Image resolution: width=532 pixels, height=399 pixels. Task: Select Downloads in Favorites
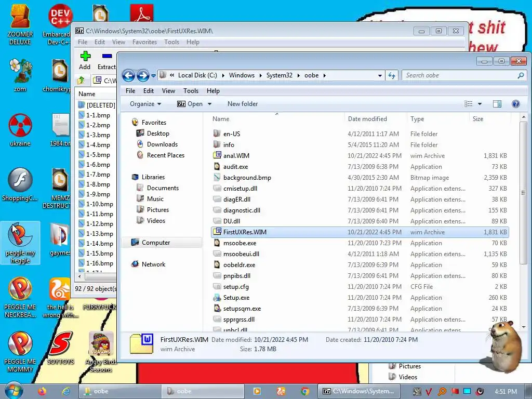tap(157, 144)
